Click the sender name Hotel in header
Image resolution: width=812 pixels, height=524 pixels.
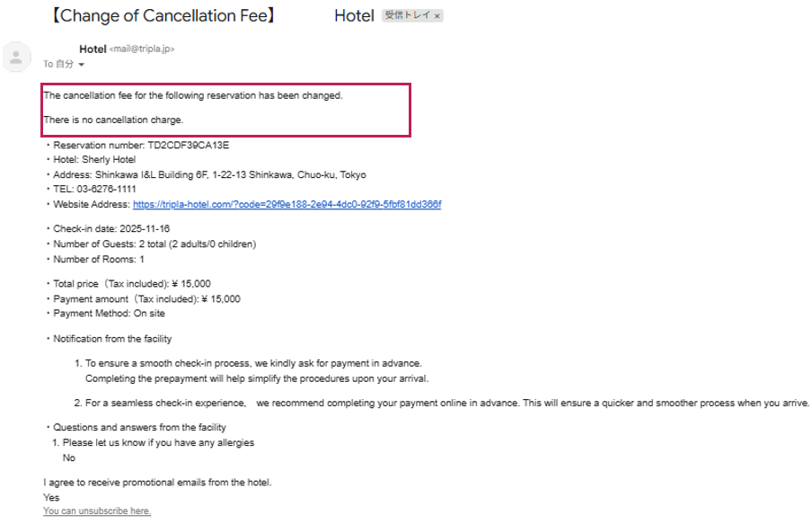93,49
